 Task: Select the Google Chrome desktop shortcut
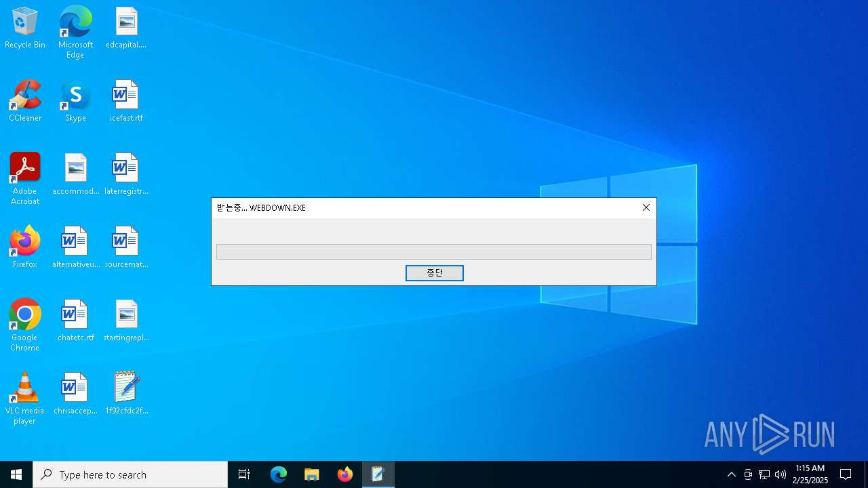(x=25, y=325)
